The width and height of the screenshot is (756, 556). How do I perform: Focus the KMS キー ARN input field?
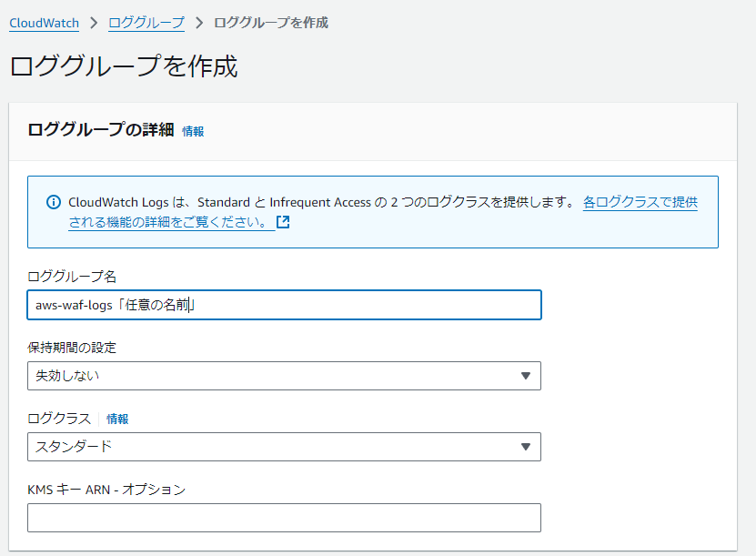tap(284, 518)
